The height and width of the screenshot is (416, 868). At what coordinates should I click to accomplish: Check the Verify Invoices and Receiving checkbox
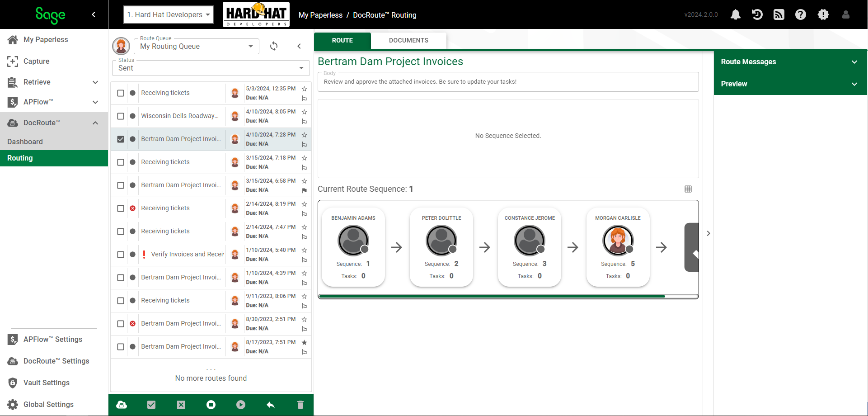[121, 255]
